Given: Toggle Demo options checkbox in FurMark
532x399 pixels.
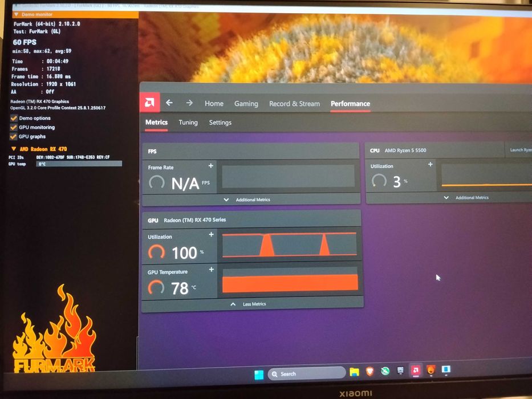Looking at the screenshot, I should pyautogui.click(x=14, y=118).
